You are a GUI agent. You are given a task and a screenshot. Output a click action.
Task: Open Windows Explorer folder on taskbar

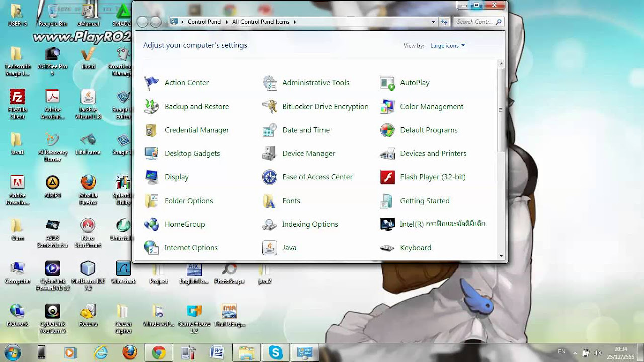[247, 353]
